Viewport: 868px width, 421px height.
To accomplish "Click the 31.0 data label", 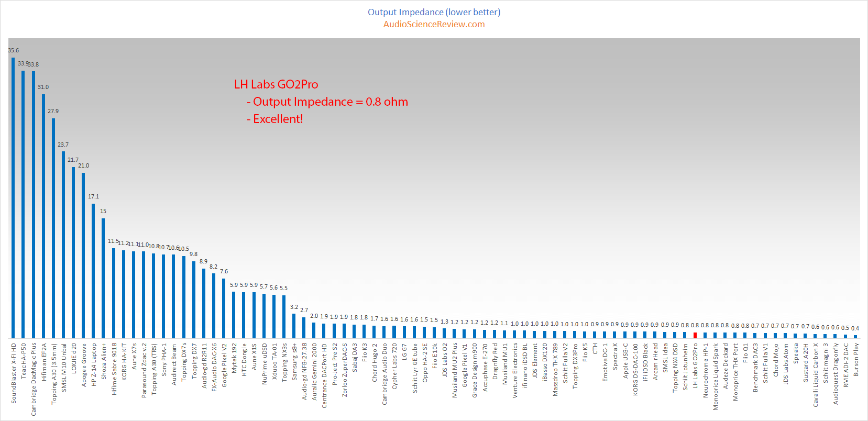I will pos(43,87).
